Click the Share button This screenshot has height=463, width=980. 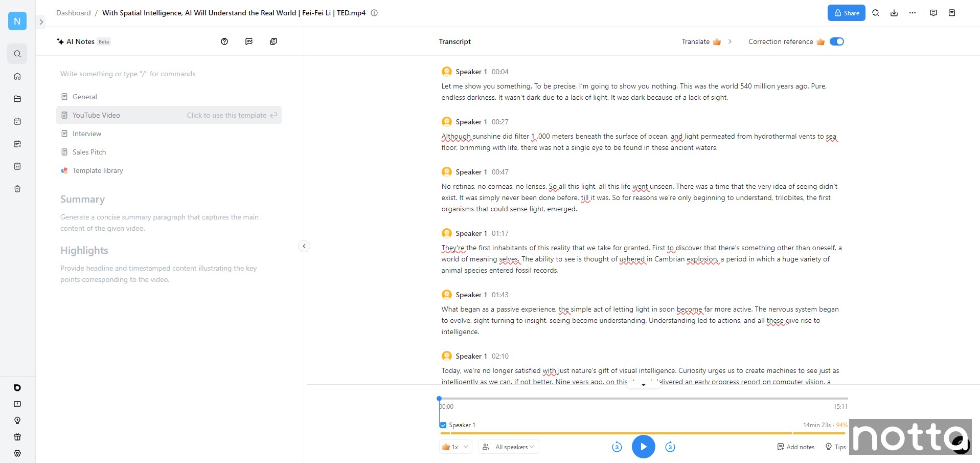point(847,13)
